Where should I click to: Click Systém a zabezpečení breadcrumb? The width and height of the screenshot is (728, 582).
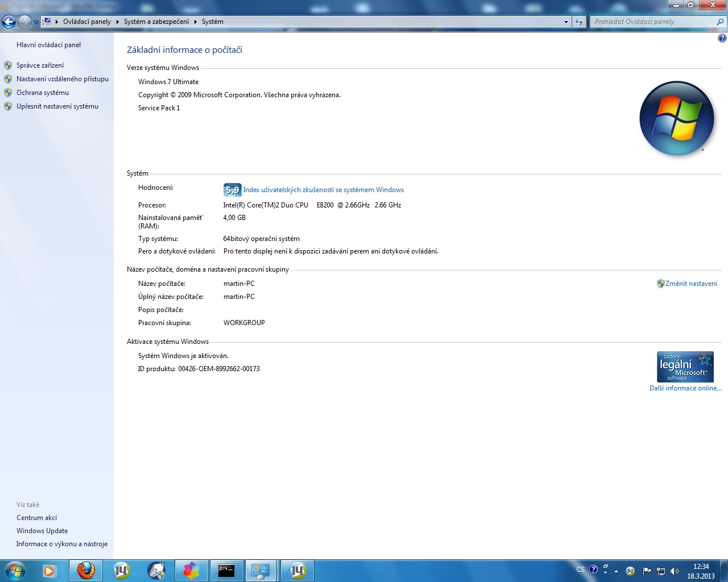click(x=156, y=22)
